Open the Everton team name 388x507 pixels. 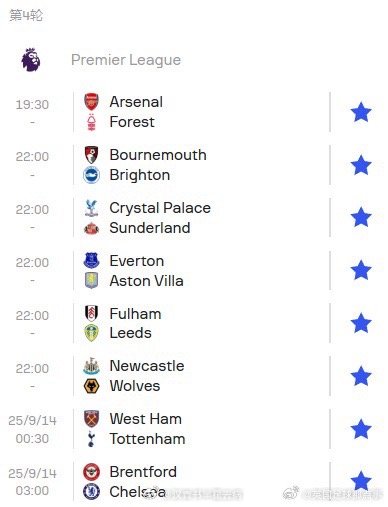click(137, 261)
